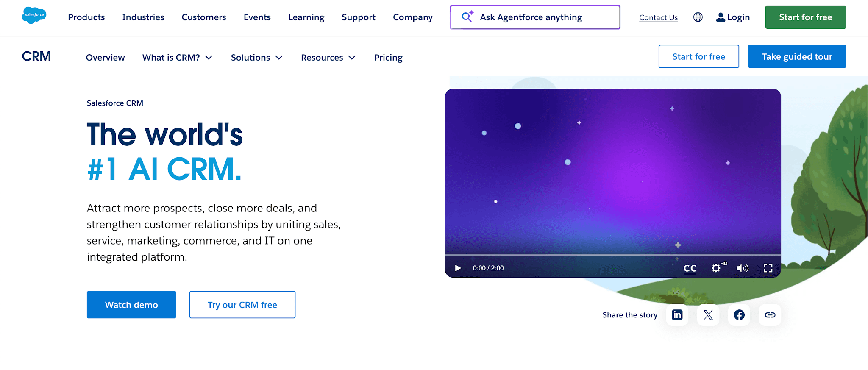This screenshot has height=370, width=868.
Task: Open the language globe selector
Action: [698, 17]
